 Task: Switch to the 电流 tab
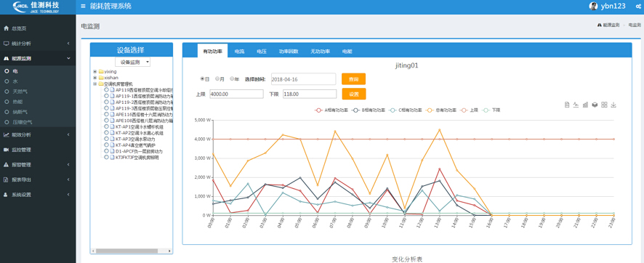[x=239, y=52]
